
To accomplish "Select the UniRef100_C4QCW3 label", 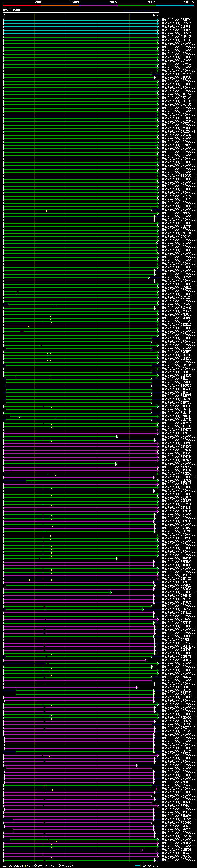I will [x=176, y=78].
